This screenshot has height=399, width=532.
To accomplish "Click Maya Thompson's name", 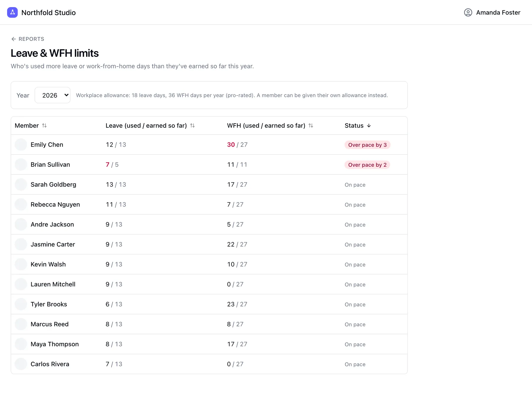I will click(x=55, y=344).
